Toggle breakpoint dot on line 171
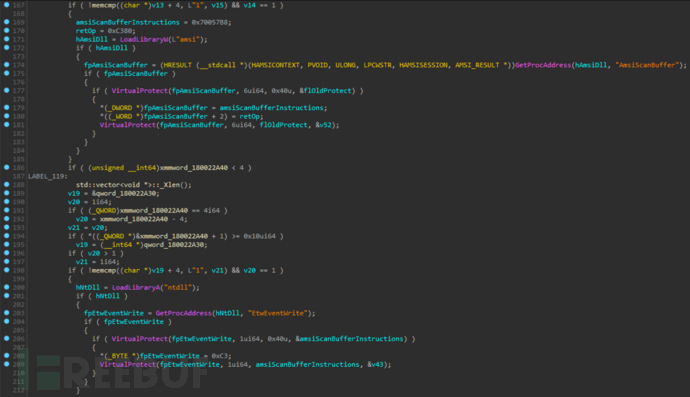 tap(7, 39)
